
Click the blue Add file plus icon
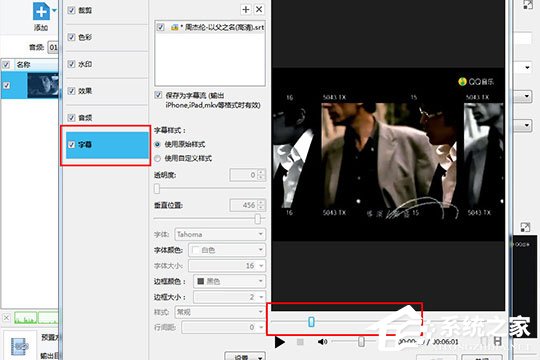pyautogui.click(x=41, y=11)
